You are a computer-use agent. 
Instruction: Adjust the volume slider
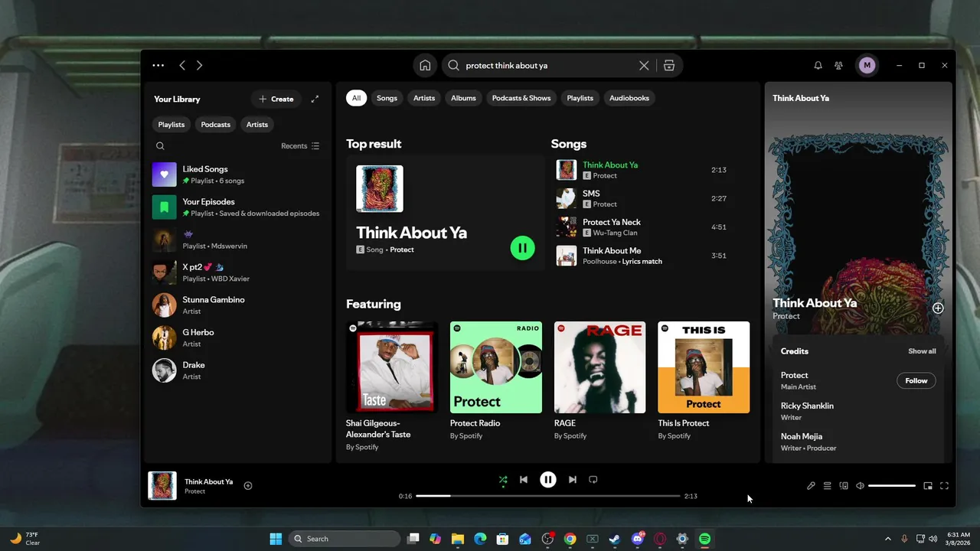(892, 486)
